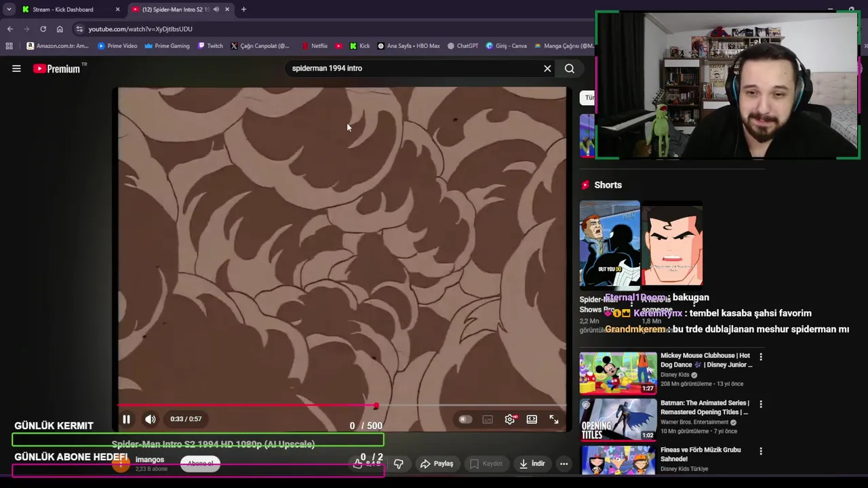Open Prime Gaming bookmark
The image size is (868, 488).
167,46
